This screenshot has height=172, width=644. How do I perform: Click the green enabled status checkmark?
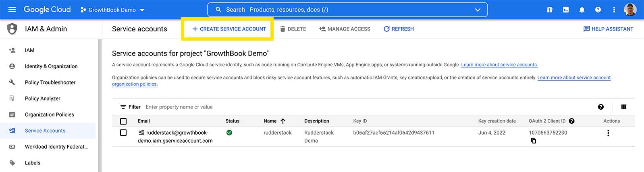pyautogui.click(x=229, y=133)
